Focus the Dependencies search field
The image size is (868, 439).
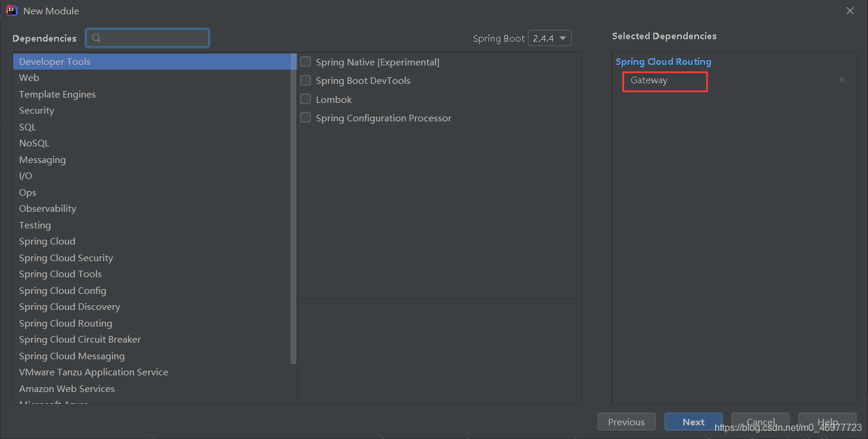click(x=148, y=38)
